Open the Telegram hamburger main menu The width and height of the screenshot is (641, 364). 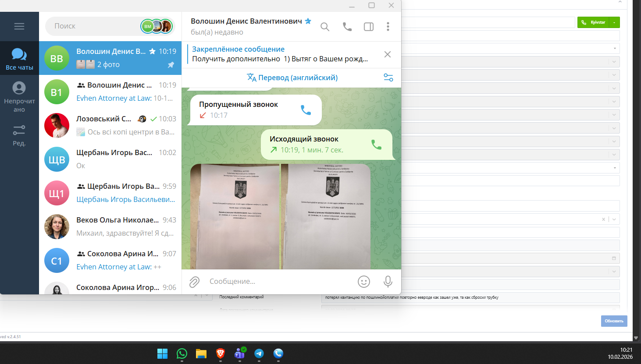(19, 26)
